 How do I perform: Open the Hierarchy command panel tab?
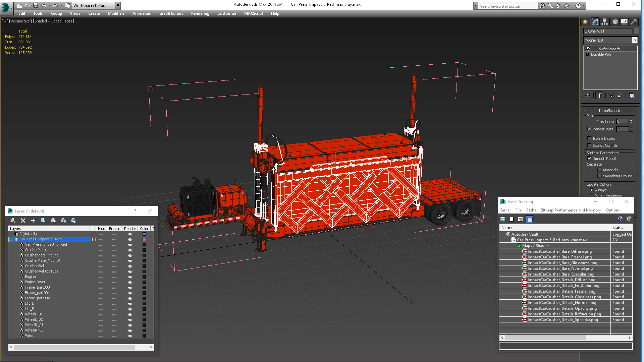click(x=604, y=22)
